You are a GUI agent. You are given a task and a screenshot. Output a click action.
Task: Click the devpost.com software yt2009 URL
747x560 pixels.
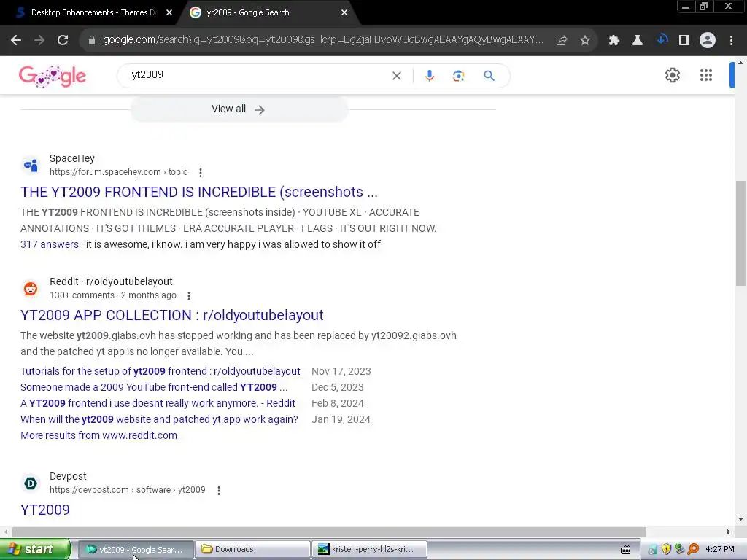pos(127,490)
